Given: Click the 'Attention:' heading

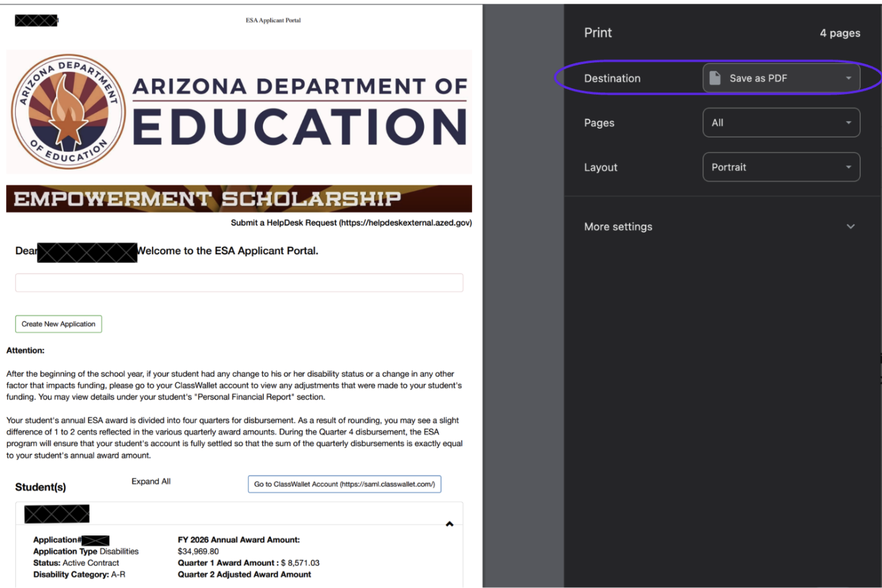Looking at the screenshot, I should pyautogui.click(x=26, y=350).
